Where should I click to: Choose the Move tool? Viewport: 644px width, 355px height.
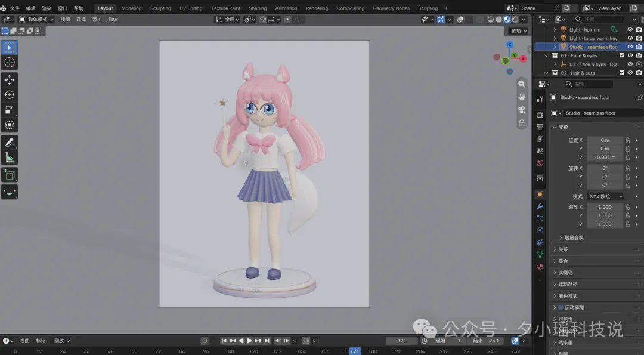pyautogui.click(x=10, y=80)
